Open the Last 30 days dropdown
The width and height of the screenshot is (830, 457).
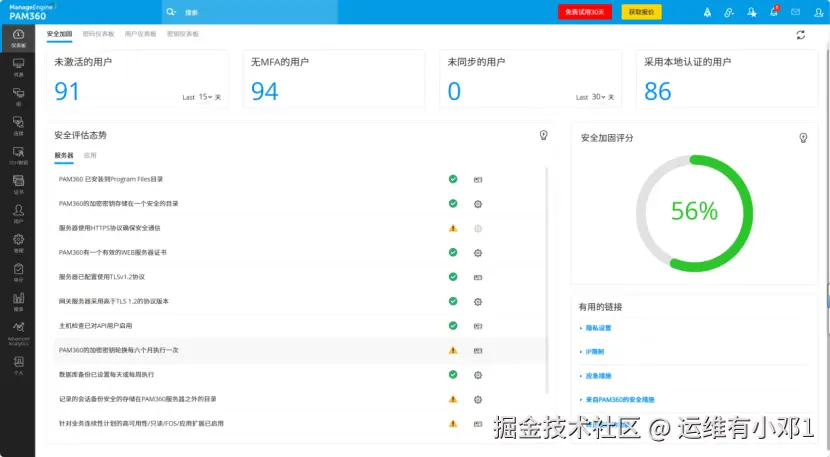click(x=599, y=97)
